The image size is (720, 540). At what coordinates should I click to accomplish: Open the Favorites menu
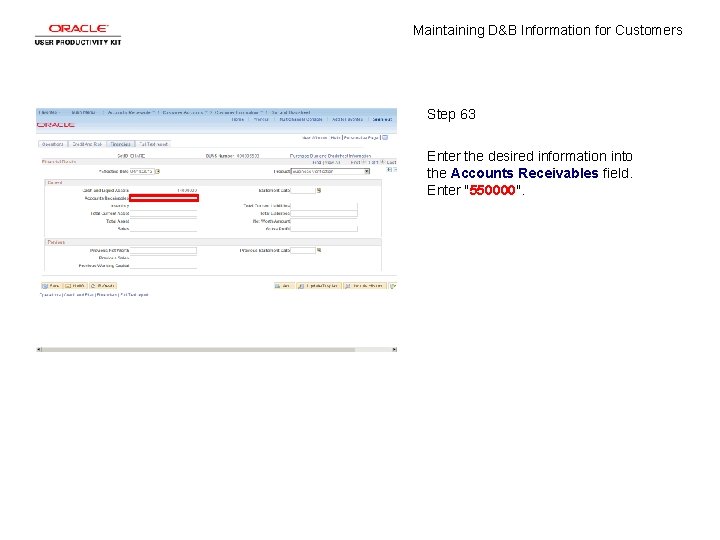[49, 112]
